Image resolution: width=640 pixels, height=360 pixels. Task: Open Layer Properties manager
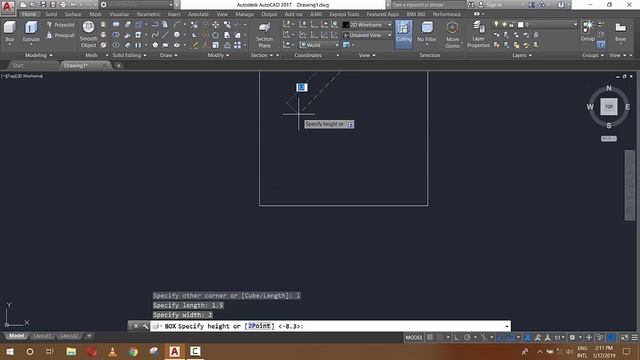tap(478, 35)
